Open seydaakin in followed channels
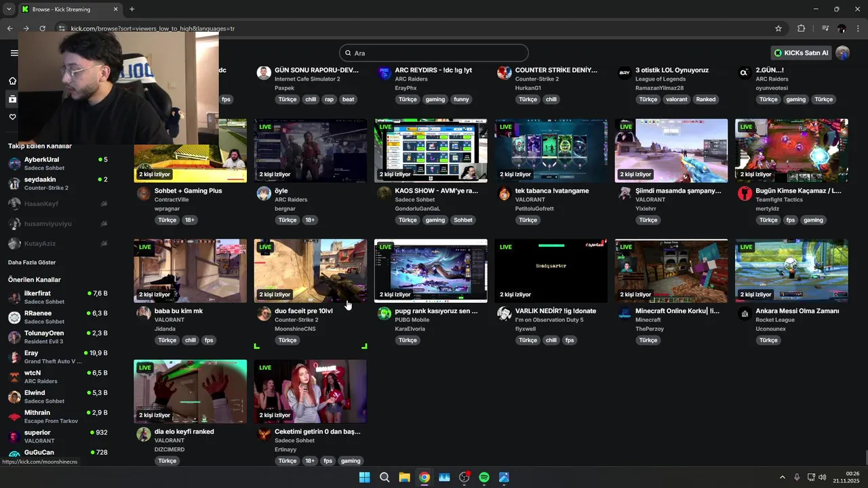 (58, 184)
